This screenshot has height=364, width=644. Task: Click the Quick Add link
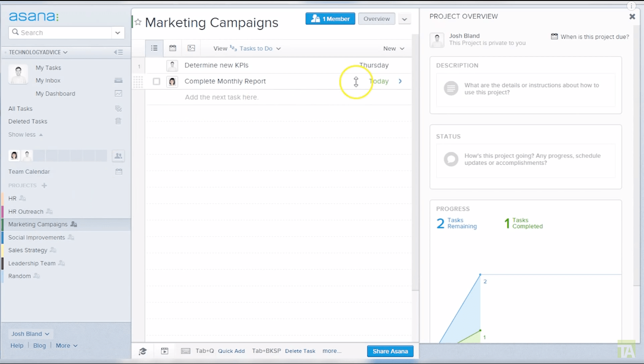pos(232,351)
